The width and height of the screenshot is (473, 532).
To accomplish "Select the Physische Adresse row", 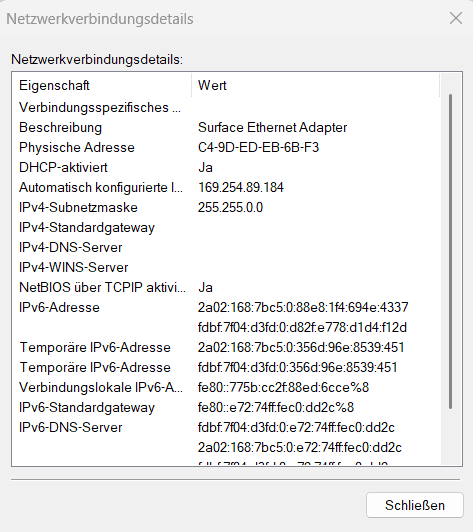I will (226, 148).
